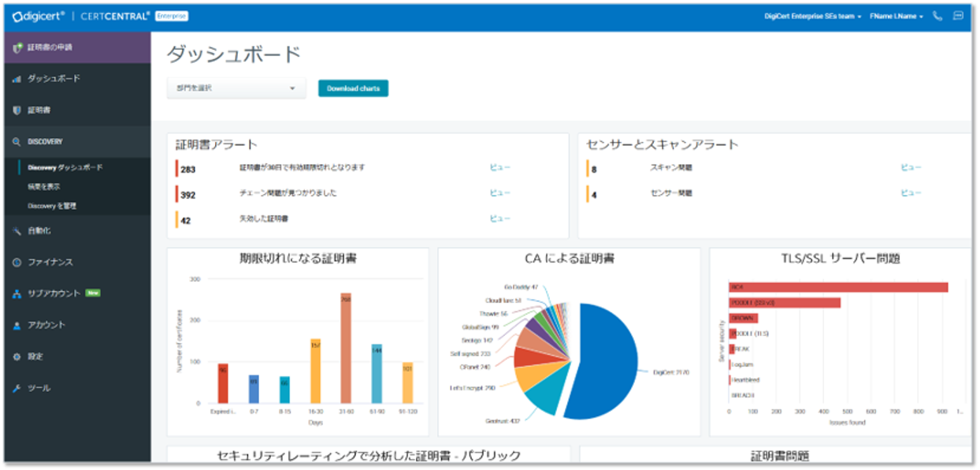
Task: Click the ファイナンス sidebar icon
Action: pos(17,262)
